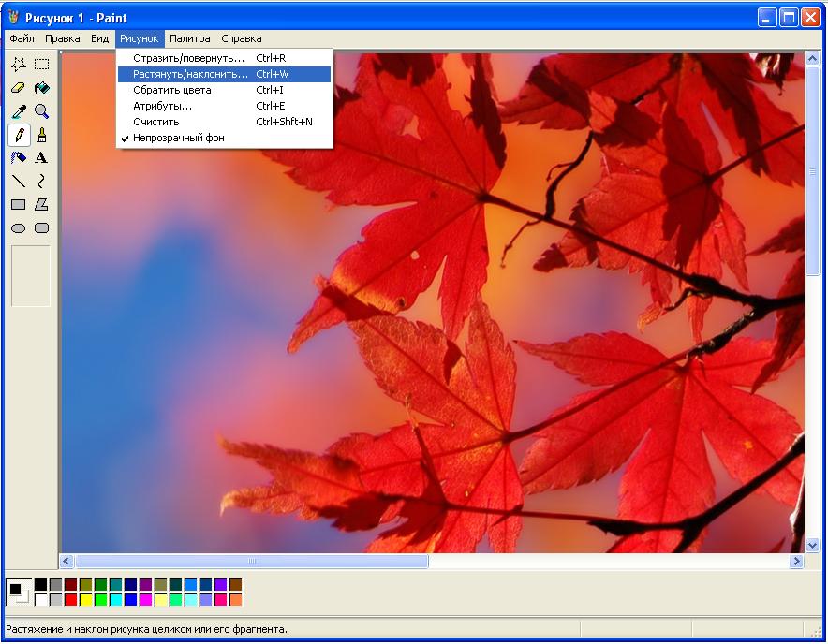
Task: Expand the Вид menu
Action: (x=100, y=38)
